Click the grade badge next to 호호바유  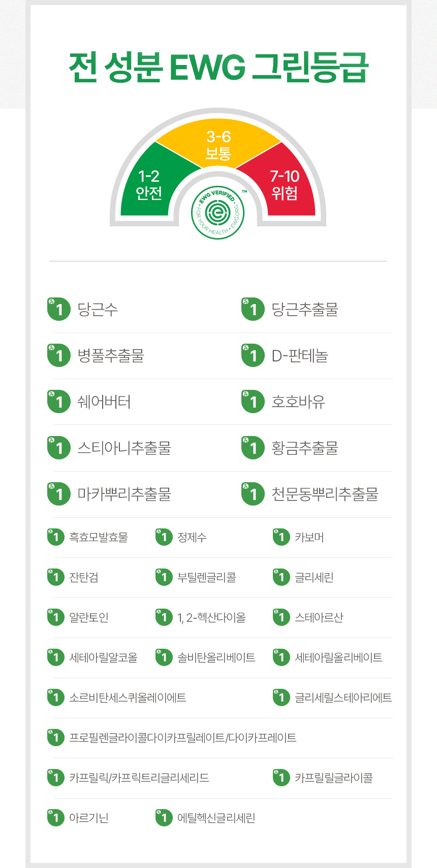click(253, 402)
